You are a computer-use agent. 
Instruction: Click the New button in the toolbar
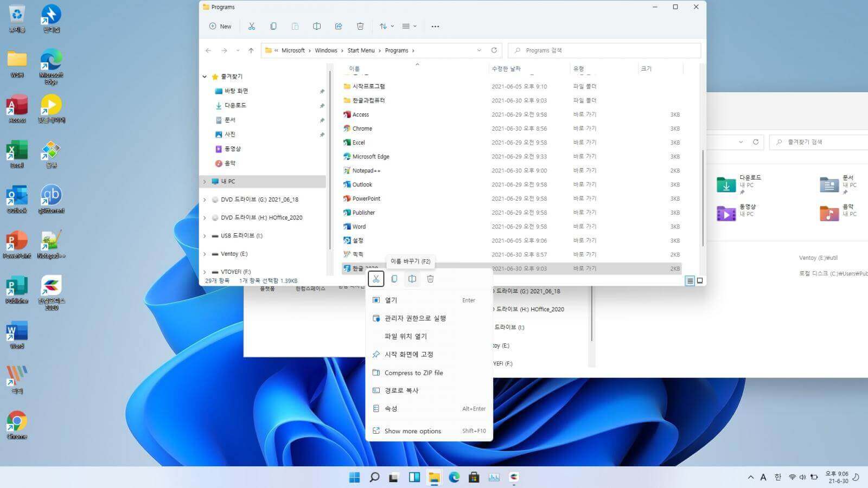tap(220, 26)
